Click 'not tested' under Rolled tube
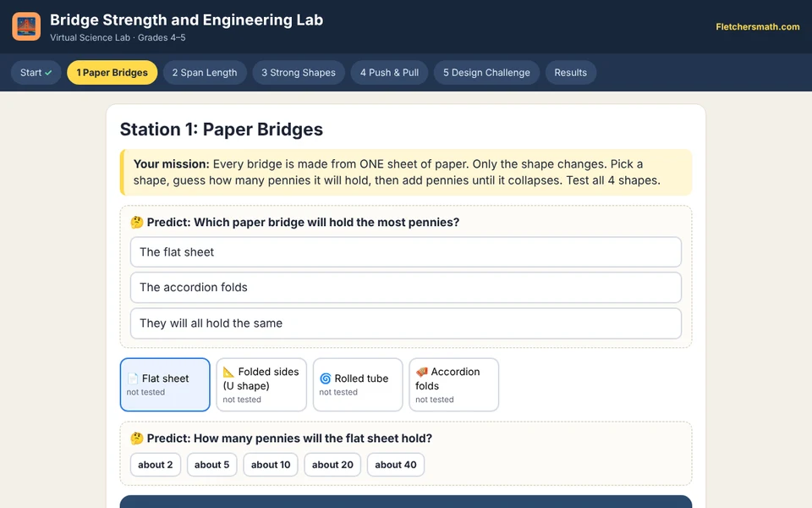Viewport: 812px width, 508px height. 338,392
